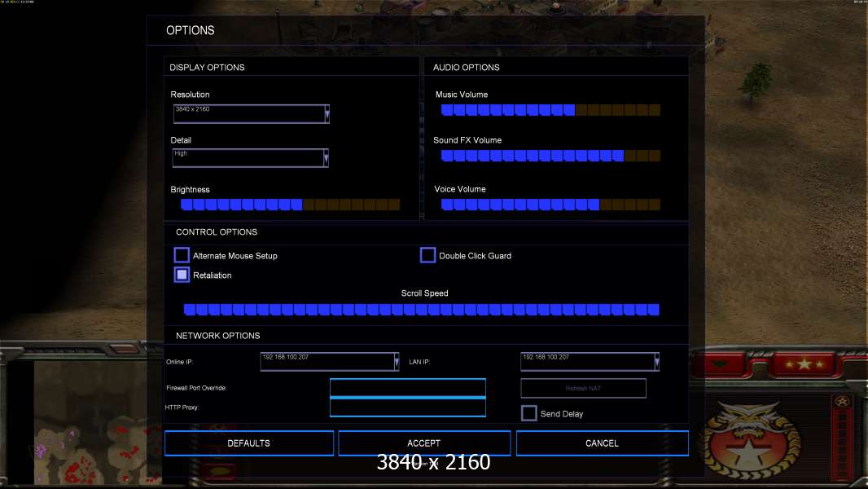Click the Firewall Port Override field
This screenshot has width=868, height=489.
pyautogui.click(x=407, y=388)
